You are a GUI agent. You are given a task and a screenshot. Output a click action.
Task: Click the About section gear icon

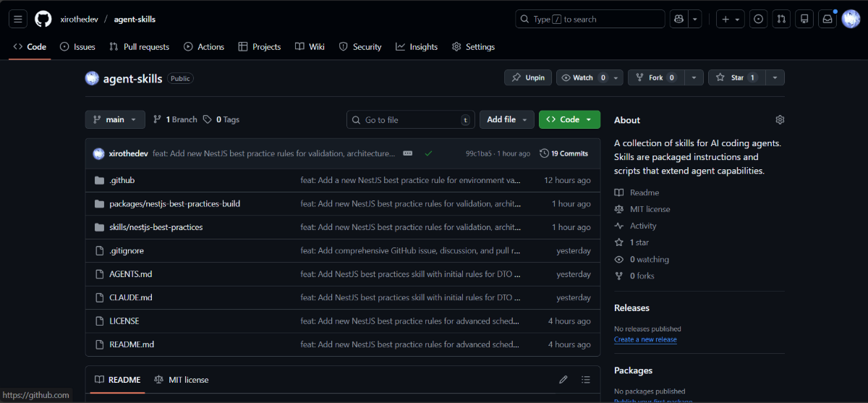click(780, 120)
